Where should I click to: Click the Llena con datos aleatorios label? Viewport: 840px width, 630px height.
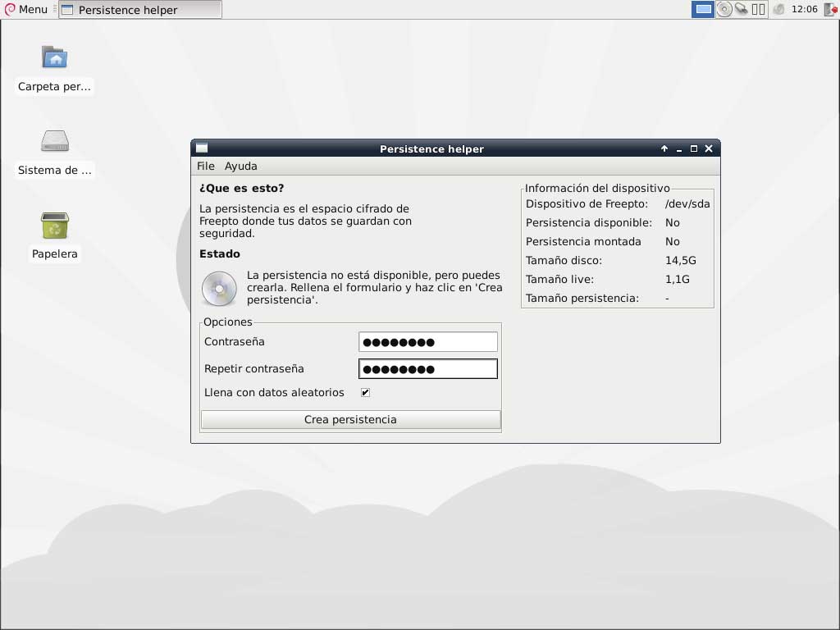coord(274,393)
